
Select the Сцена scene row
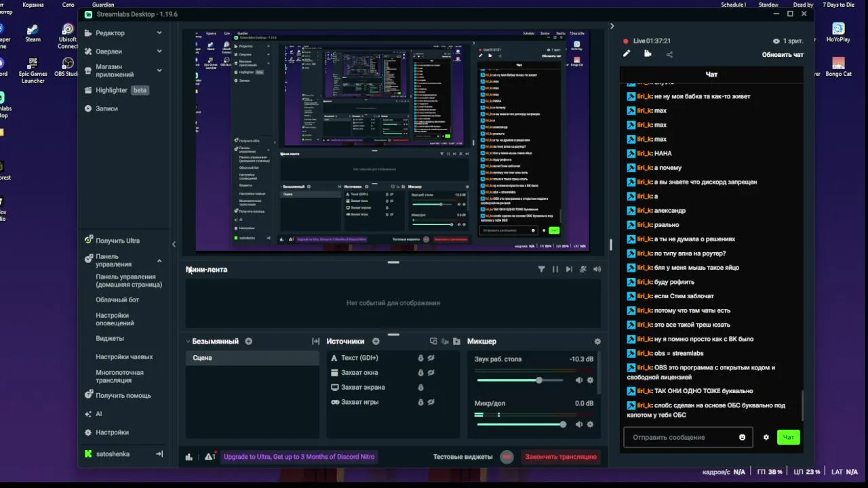tap(252, 358)
